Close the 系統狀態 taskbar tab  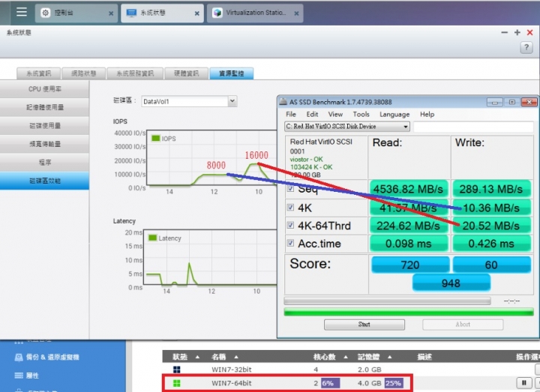pyautogui.click(x=196, y=13)
